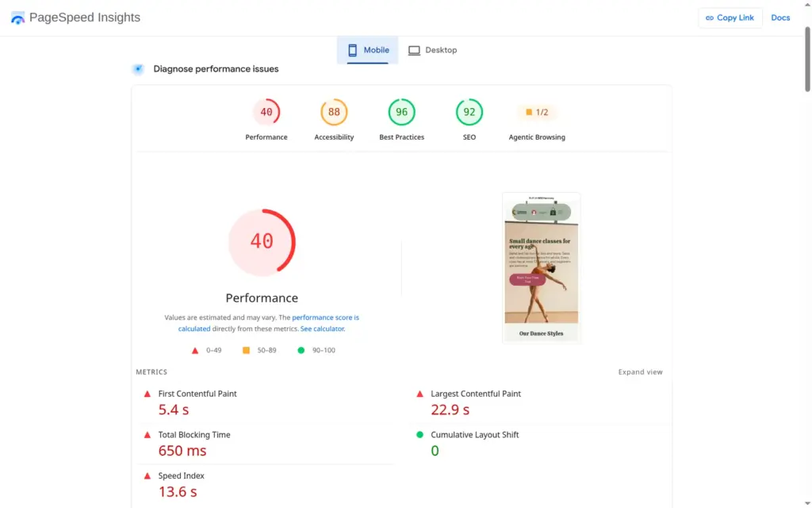Switch to the Mobile tab
The image size is (812, 508).
368,50
